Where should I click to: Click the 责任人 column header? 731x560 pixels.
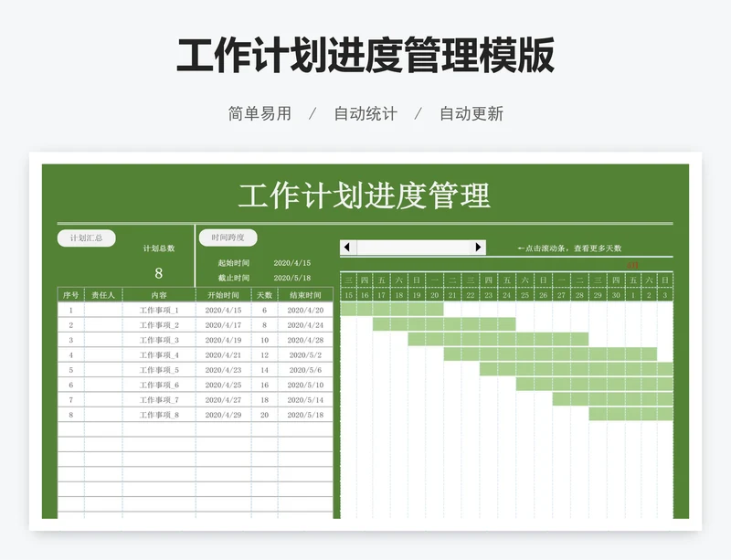(103, 295)
